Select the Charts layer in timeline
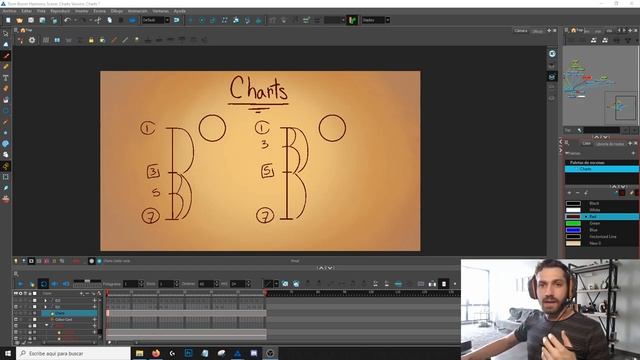 point(69,313)
